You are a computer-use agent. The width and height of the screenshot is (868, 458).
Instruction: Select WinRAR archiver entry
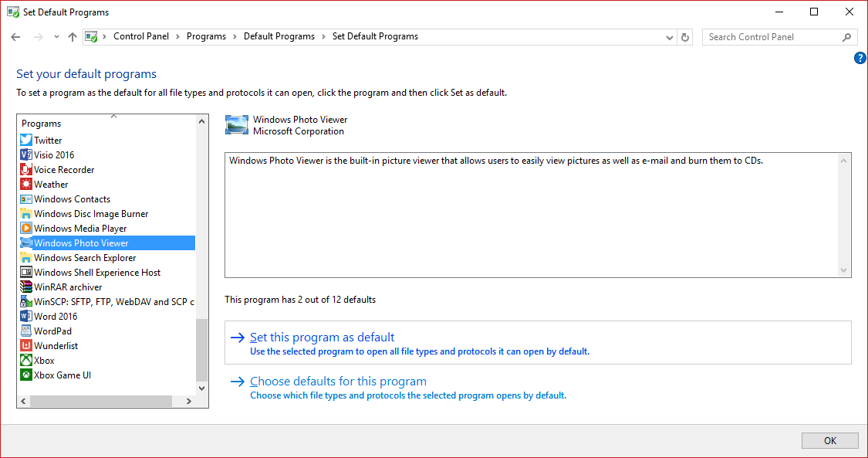[x=68, y=287]
